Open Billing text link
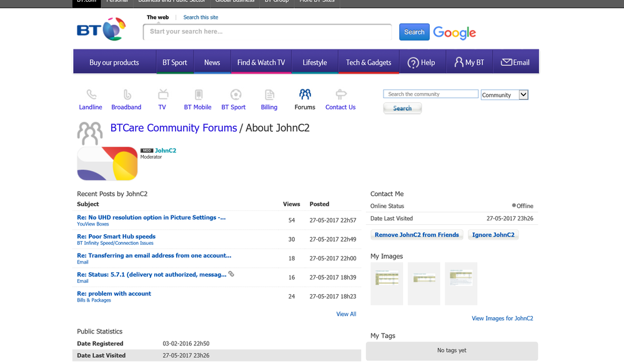Screen dimensions: 624x364 269,107
